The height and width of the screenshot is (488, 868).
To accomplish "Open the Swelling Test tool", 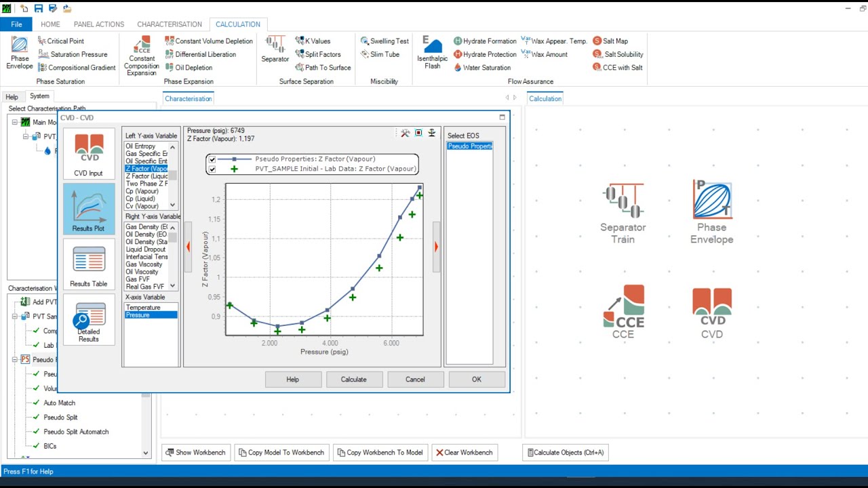I will (384, 41).
